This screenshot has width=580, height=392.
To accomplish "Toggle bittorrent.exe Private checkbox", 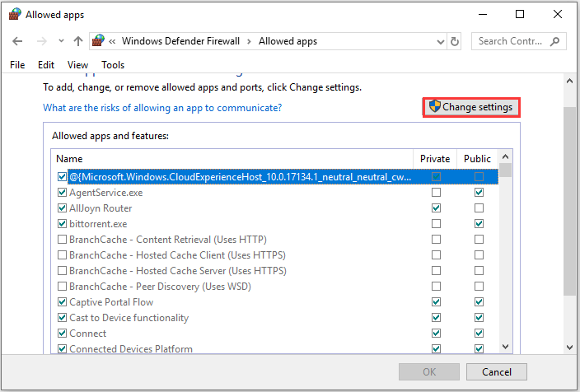I will coord(436,224).
